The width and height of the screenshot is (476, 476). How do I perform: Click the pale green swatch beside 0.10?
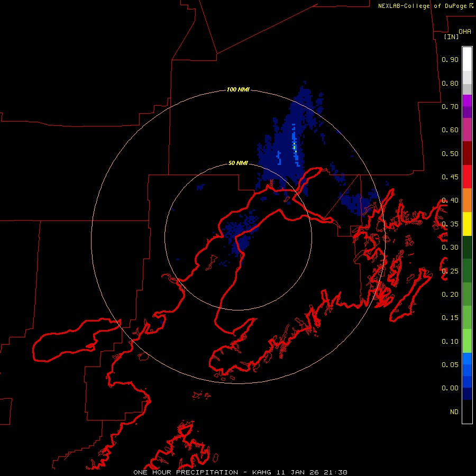click(x=467, y=341)
